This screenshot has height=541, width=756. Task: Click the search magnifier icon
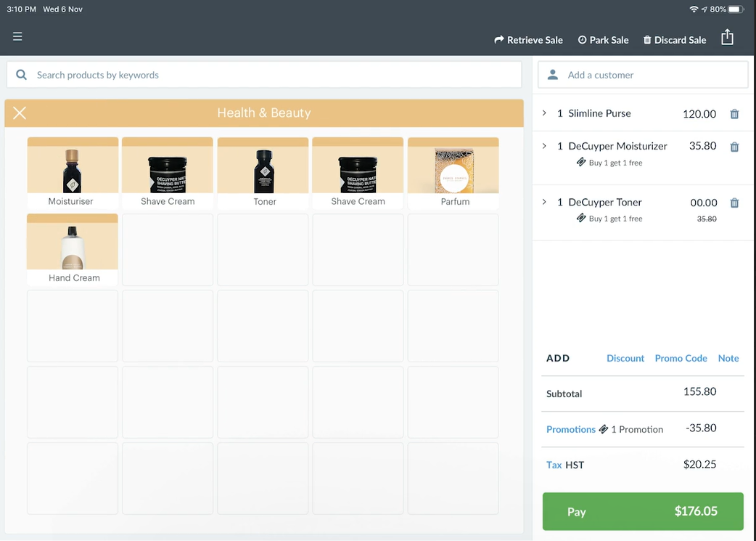pyautogui.click(x=21, y=74)
